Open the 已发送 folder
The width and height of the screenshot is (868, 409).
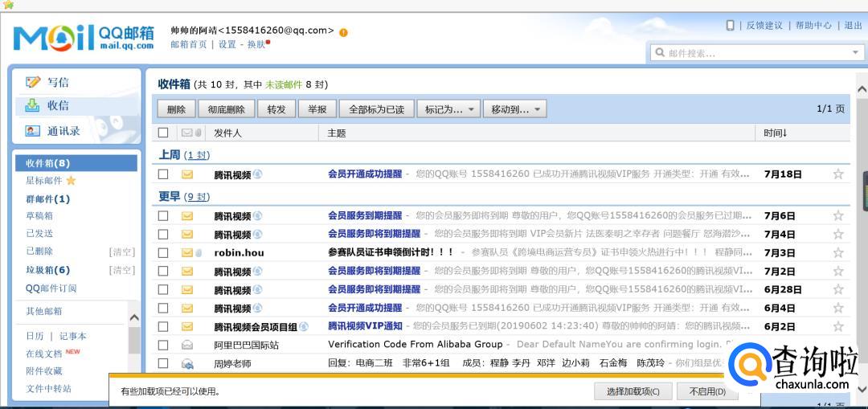pyautogui.click(x=39, y=234)
